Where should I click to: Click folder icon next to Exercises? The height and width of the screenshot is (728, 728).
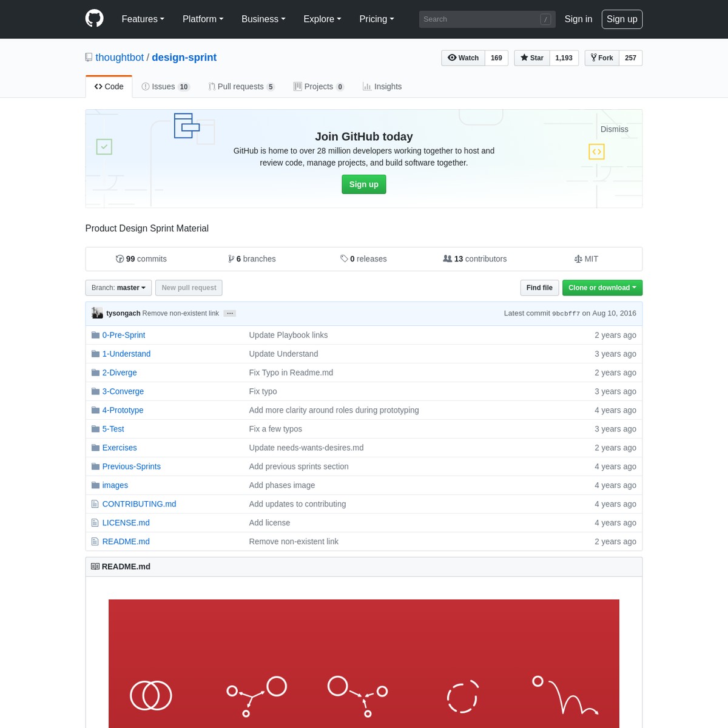pos(95,448)
